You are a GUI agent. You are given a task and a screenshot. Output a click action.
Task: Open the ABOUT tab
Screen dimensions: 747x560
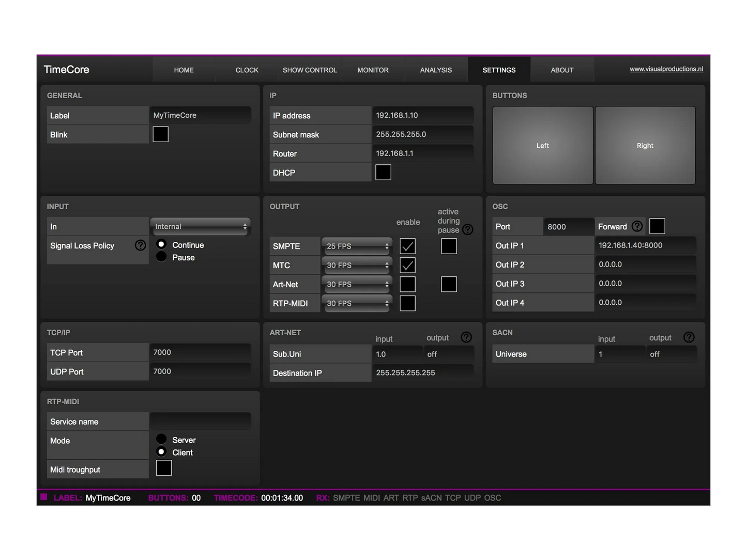[x=562, y=70]
